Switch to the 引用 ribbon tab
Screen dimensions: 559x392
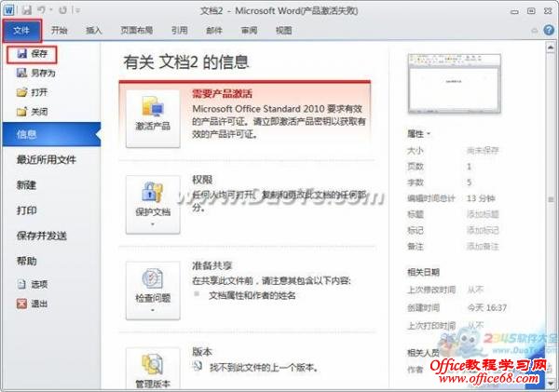[179, 31]
